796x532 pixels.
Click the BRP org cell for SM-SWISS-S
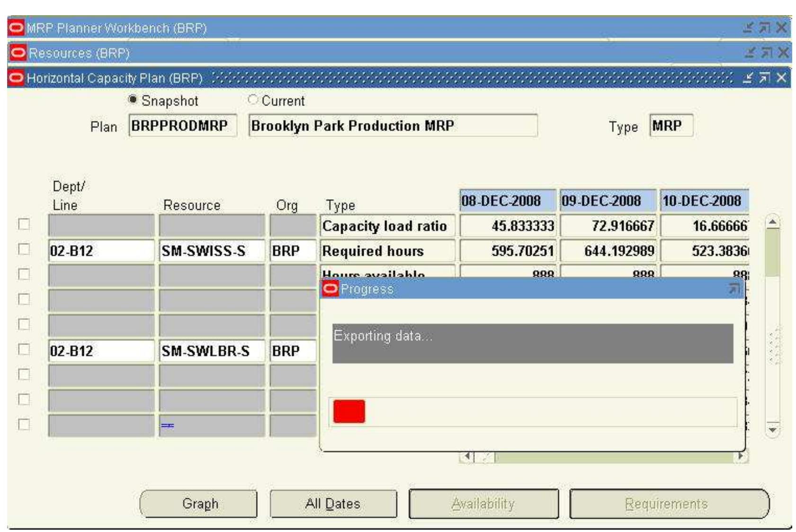click(x=293, y=251)
